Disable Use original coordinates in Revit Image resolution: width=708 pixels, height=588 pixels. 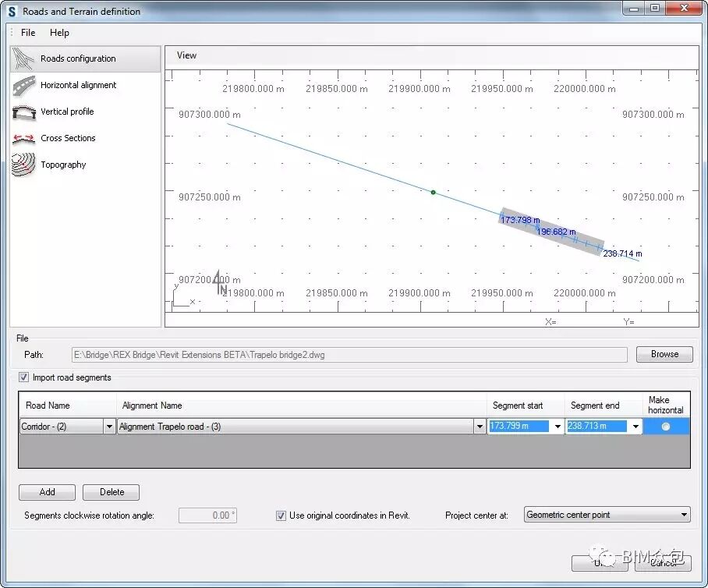281,515
